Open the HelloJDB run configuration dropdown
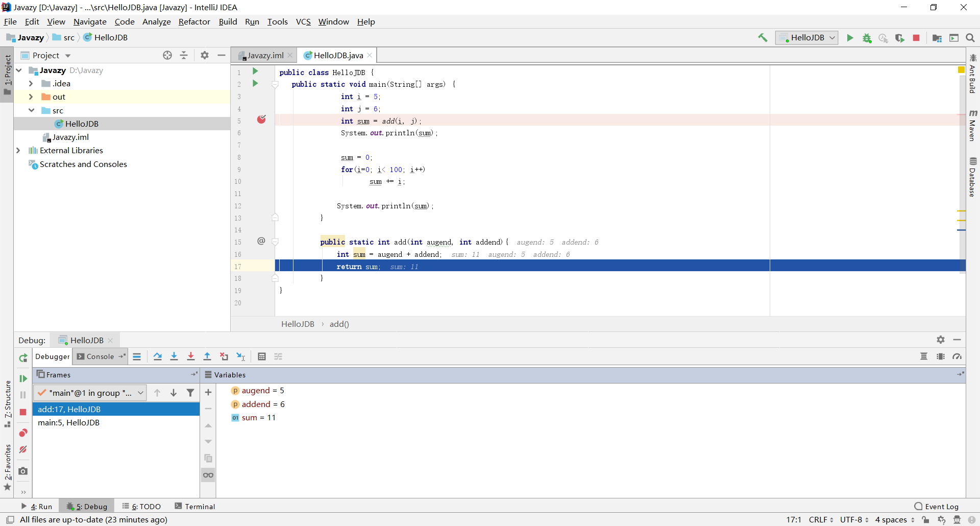 pos(806,38)
